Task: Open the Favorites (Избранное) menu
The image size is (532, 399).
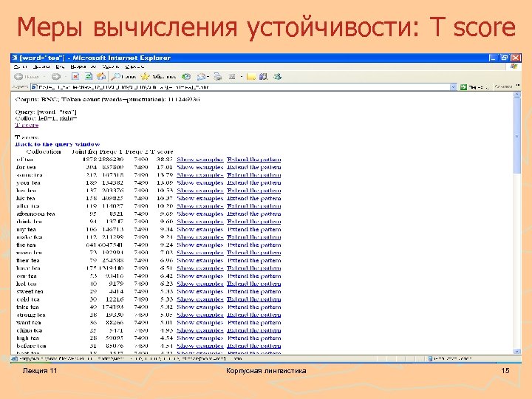Action: tap(83, 66)
